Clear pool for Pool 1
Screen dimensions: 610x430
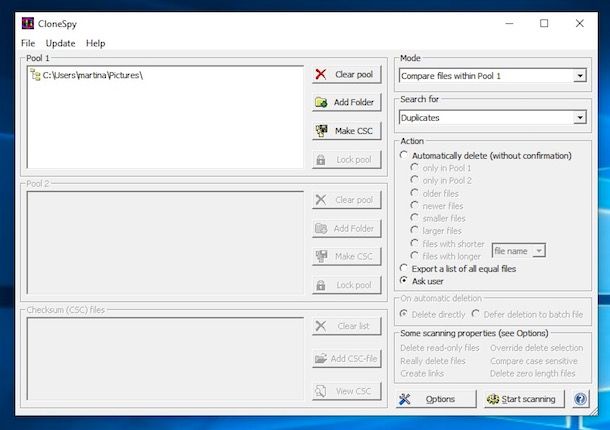click(x=347, y=74)
